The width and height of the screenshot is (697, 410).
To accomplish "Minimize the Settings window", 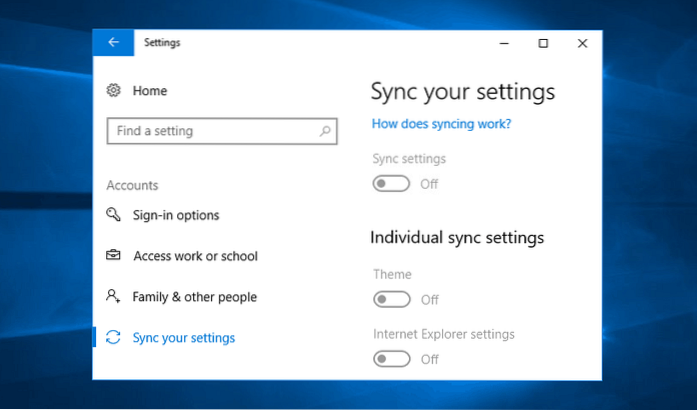I will coord(504,43).
